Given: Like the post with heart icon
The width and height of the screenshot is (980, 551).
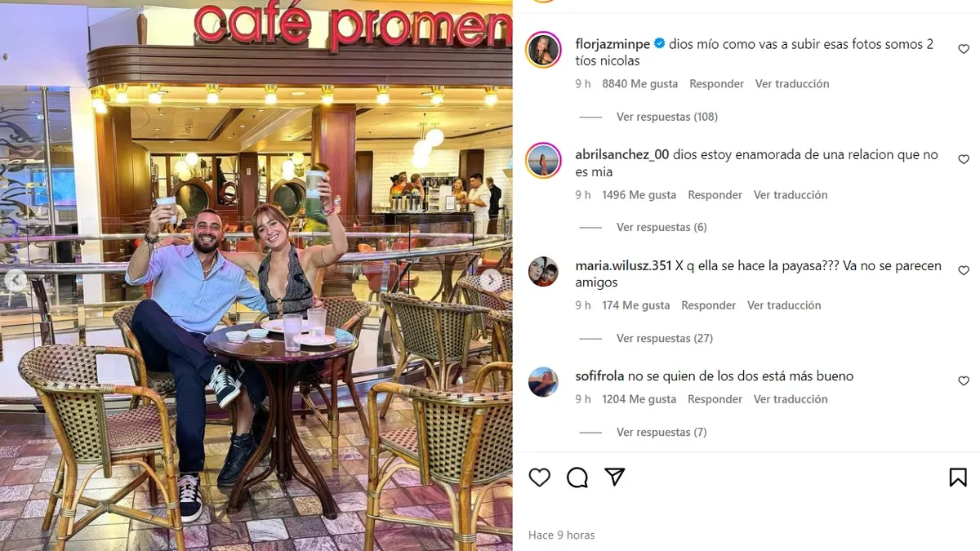Looking at the screenshot, I should pyautogui.click(x=540, y=478).
